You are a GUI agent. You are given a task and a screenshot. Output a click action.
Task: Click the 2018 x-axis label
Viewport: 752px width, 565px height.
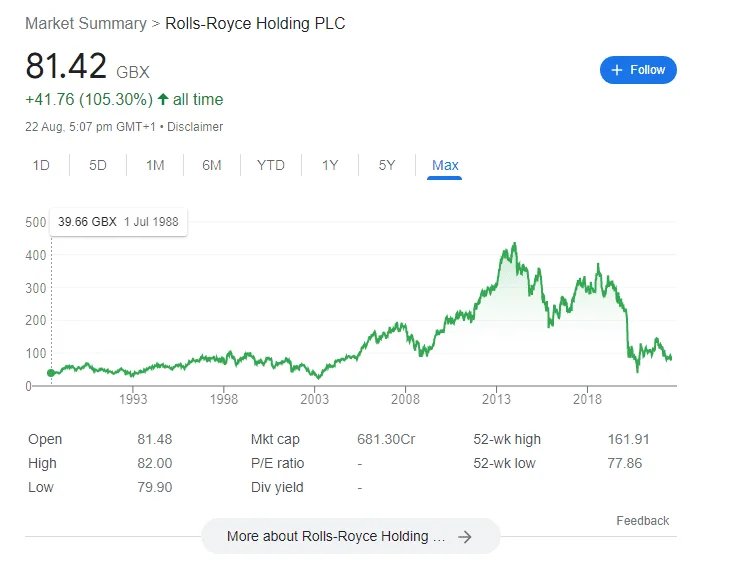[x=587, y=399]
